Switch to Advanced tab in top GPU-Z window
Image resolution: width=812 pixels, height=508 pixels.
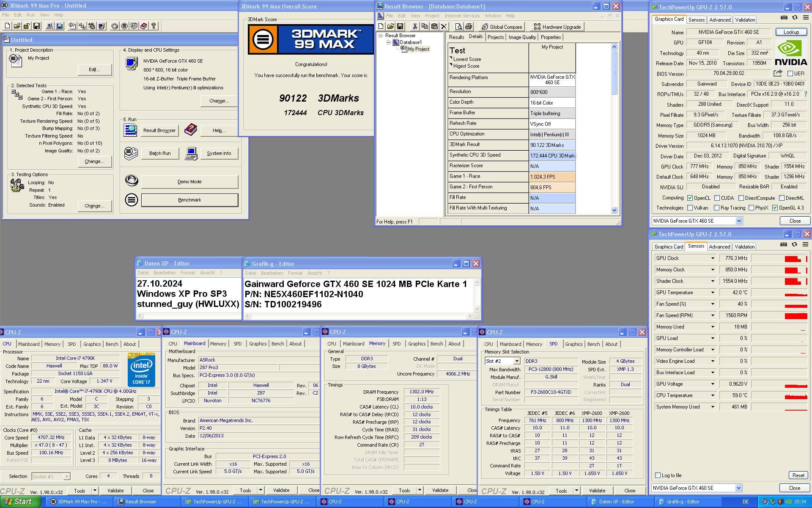720,20
